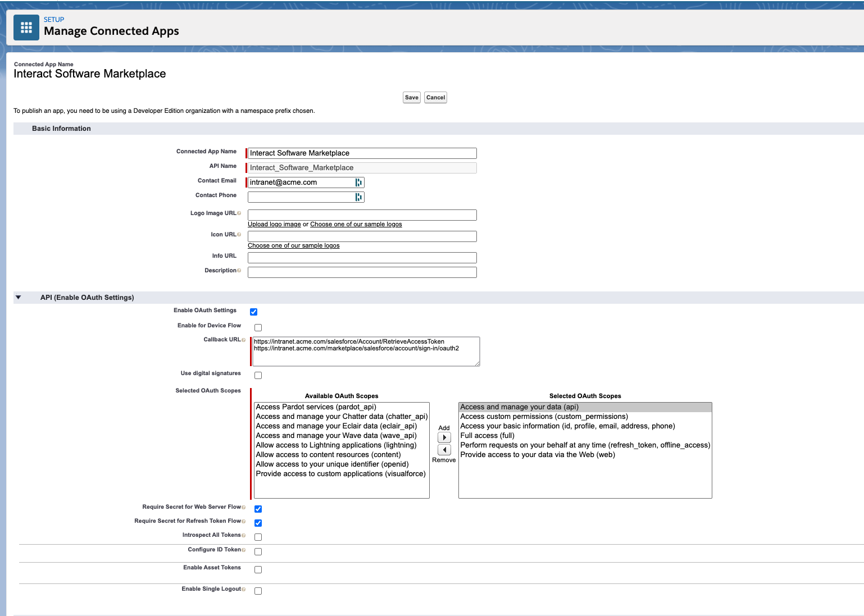Enable the Device Flow checkbox

pos(258,327)
